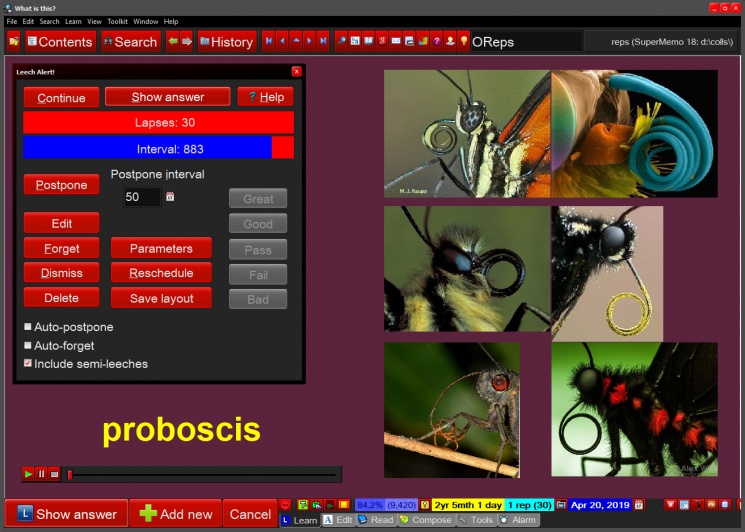Click the red Google search toolbar icon
The width and height of the screenshot is (745, 532).
tap(382, 41)
